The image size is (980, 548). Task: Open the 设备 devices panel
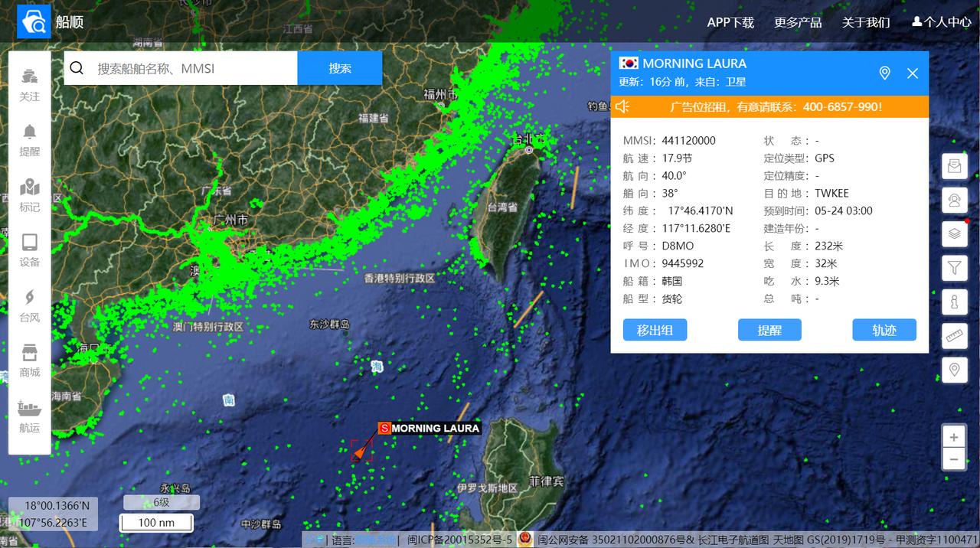pyautogui.click(x=30, y=250)
